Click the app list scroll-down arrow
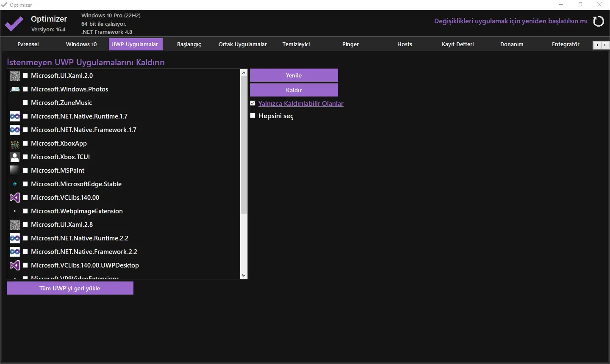The width and height of the screenshot is (610, 364). click(x=244, y=276)
